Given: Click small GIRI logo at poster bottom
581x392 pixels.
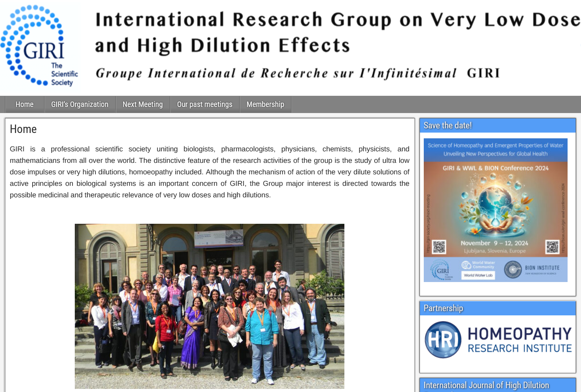Looking at the screenshot, I should pyautogui.click(x=440, y=270).
